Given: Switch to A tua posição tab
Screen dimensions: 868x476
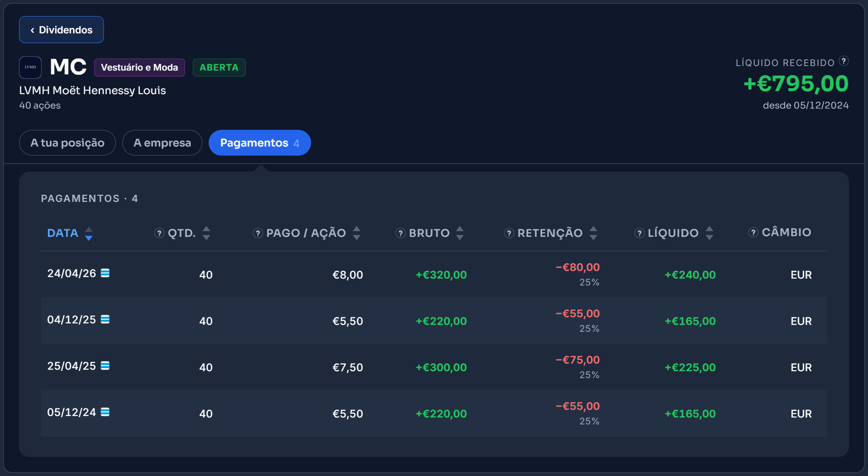Looking at the screenshot, I should coord(67,143).
